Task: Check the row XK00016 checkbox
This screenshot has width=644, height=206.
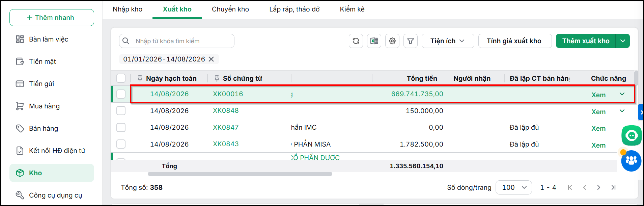Action: point(121,94)
